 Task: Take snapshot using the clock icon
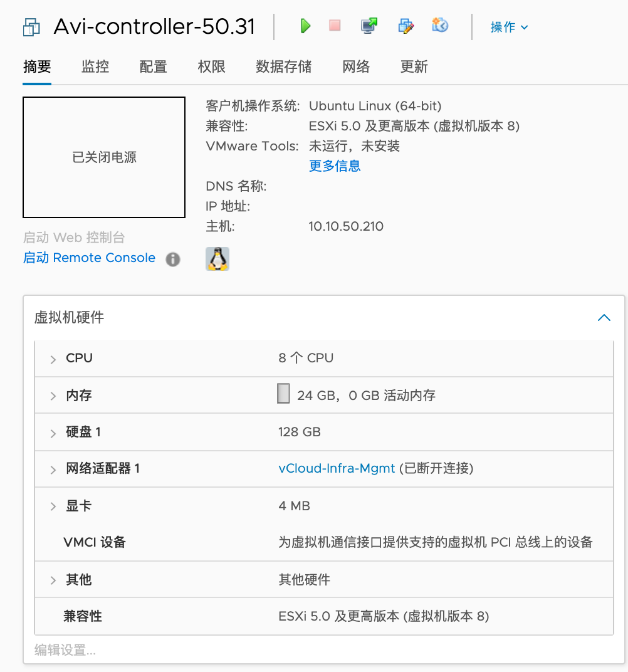(440, 25)
